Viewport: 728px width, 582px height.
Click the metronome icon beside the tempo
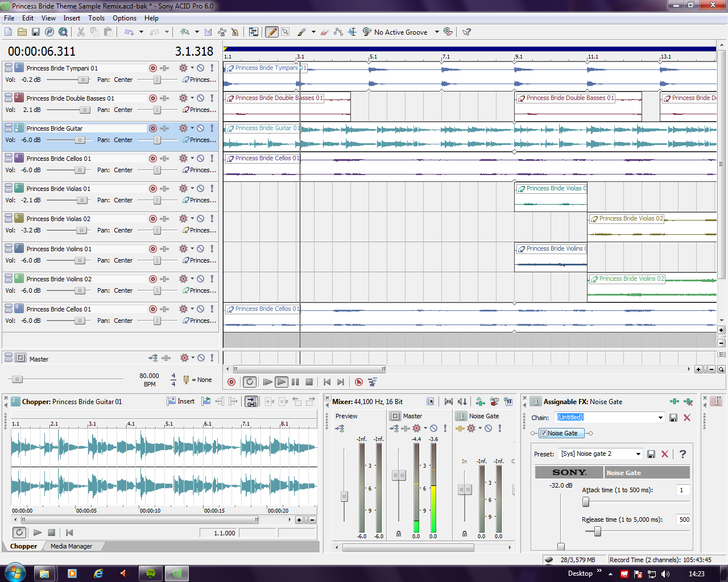186,380
